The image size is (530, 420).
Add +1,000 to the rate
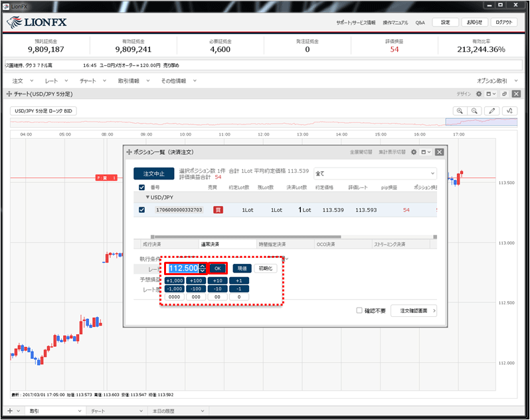click(x=175, y=280)
